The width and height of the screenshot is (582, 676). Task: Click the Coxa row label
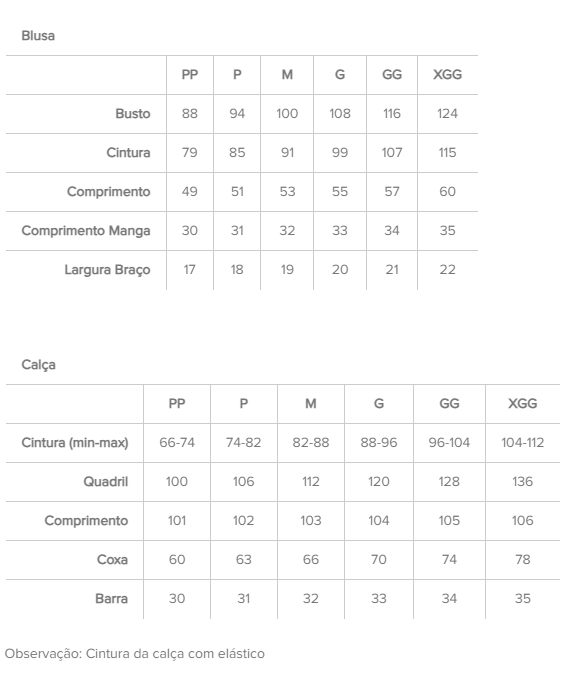[112, 560]
